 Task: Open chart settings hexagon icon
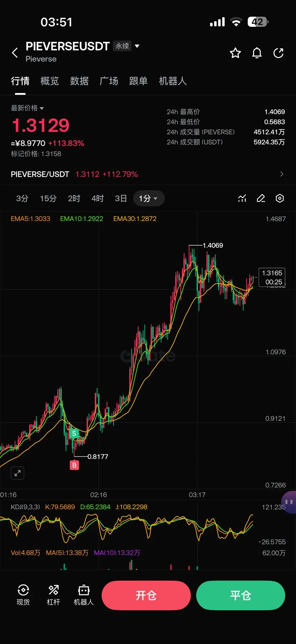[x=280, y=198]
